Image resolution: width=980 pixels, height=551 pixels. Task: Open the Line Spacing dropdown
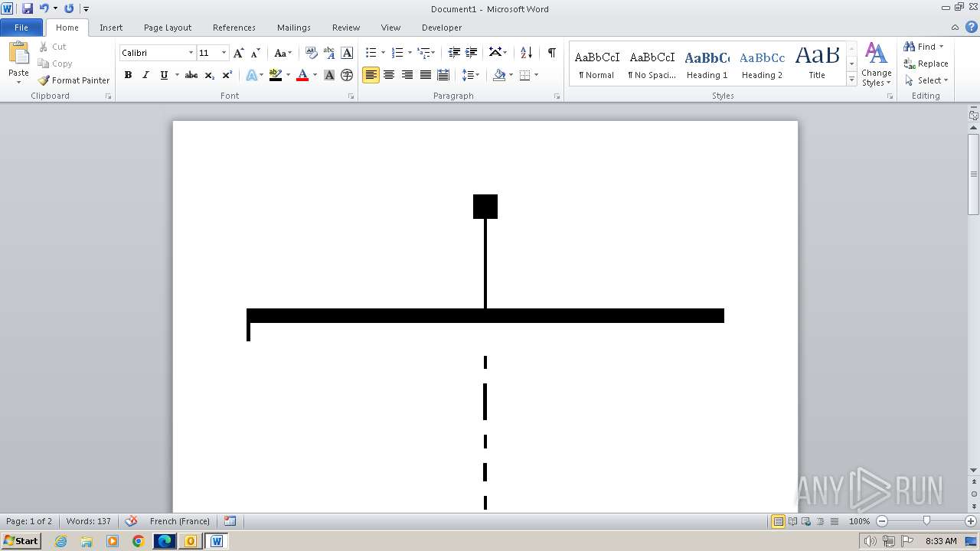[470, 75]
